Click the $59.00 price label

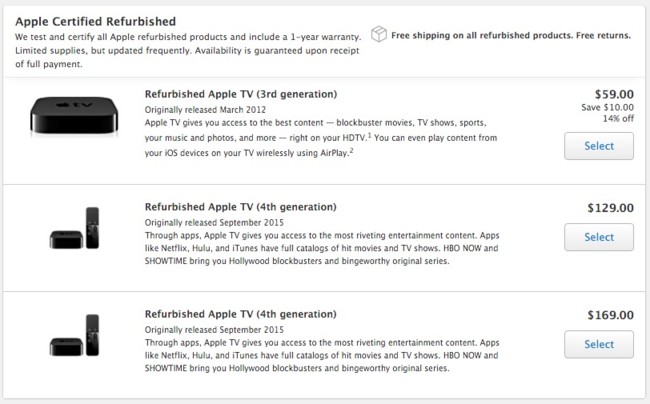tap(614, 94)
